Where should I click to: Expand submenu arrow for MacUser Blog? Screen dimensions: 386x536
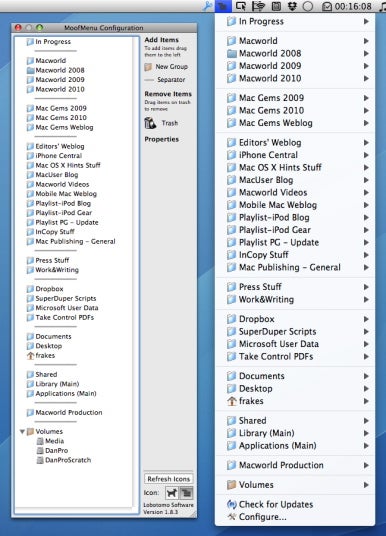coord(366,180)
